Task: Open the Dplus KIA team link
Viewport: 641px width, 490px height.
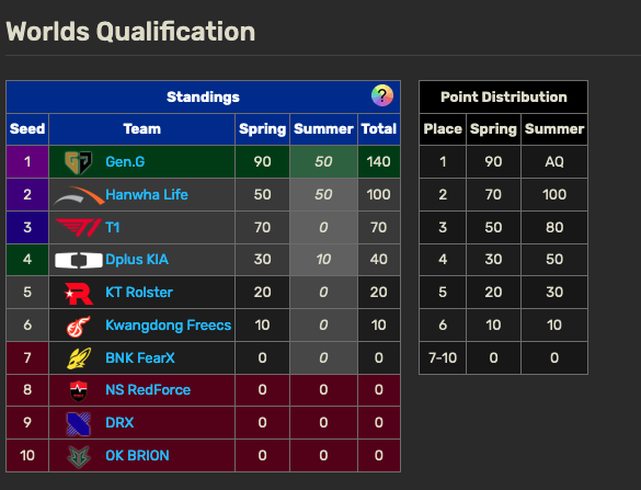Action: click(x=137, y=260)
